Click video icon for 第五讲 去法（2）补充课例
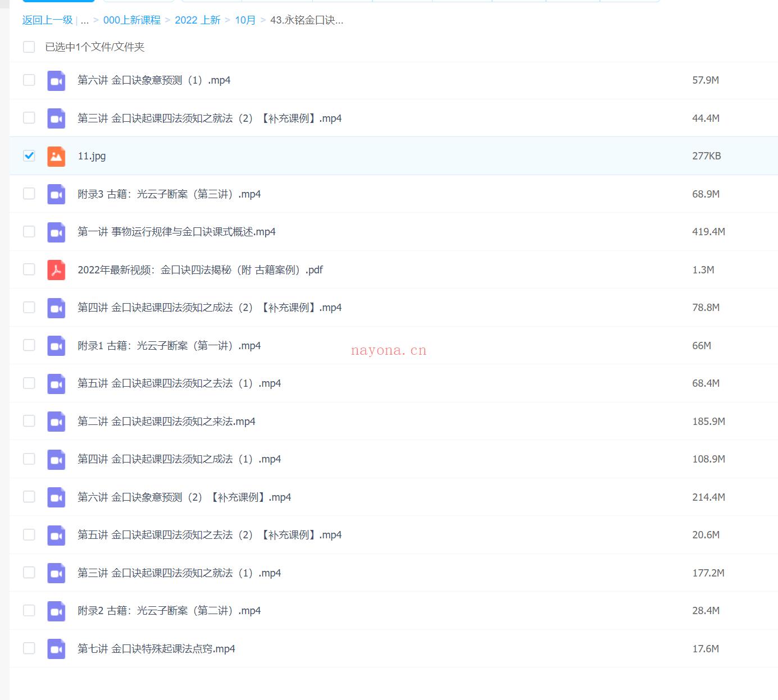 pyautogui.click(x=56, y=535)
